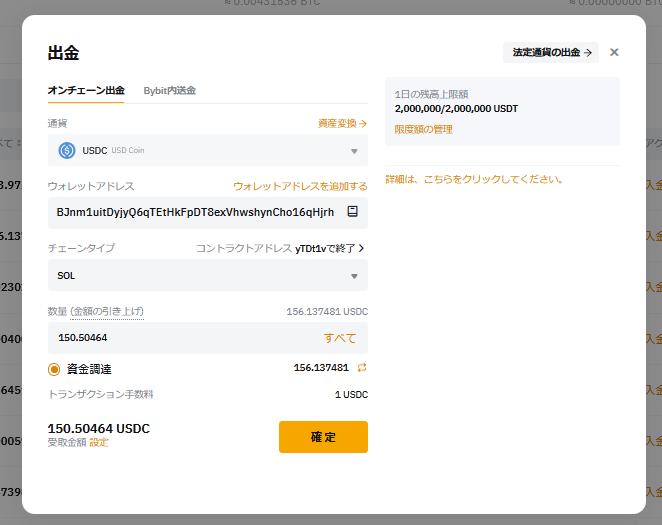662x525 pixels.
Task: Open the wallet address book icon
Action: (352, 212)
